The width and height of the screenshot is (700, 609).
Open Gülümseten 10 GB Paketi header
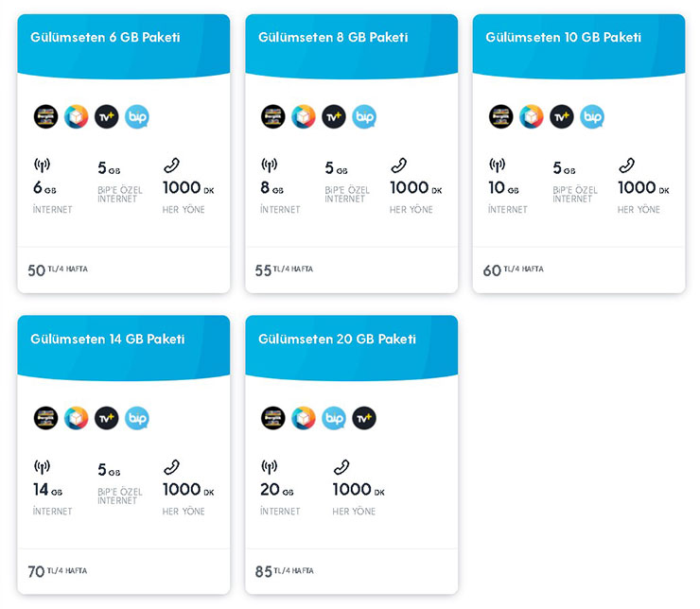(564, 37)
